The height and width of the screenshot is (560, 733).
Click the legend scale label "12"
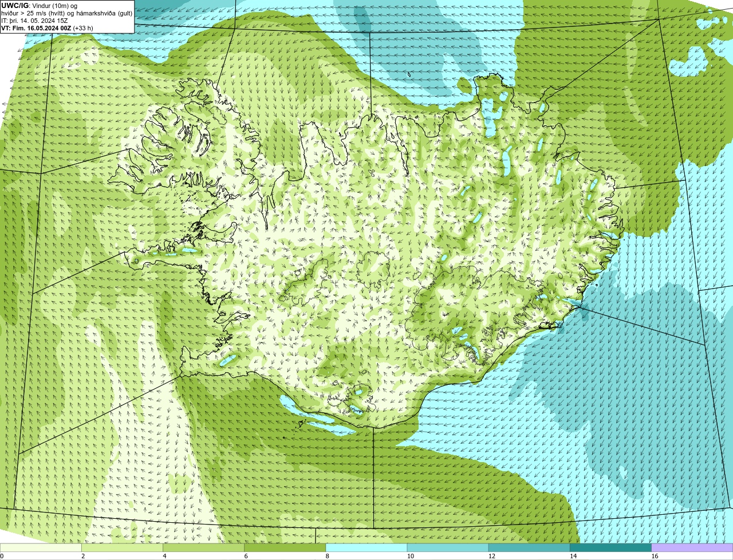[x=491, y=556]
